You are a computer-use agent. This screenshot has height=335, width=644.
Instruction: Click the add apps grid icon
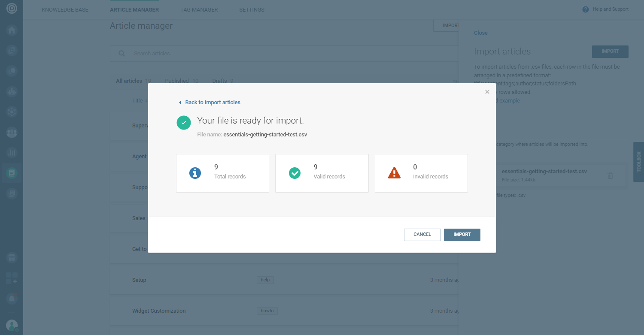[x=12, y=278]
